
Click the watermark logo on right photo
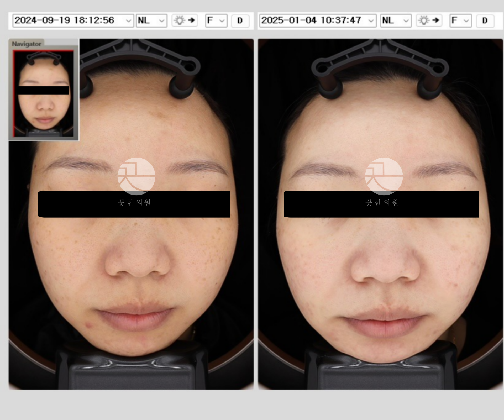(384, 176)
